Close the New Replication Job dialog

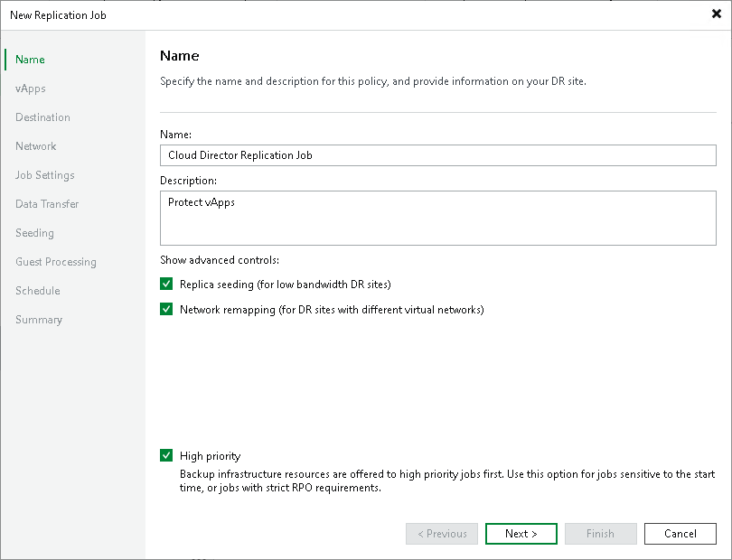(x=716, y=14)
